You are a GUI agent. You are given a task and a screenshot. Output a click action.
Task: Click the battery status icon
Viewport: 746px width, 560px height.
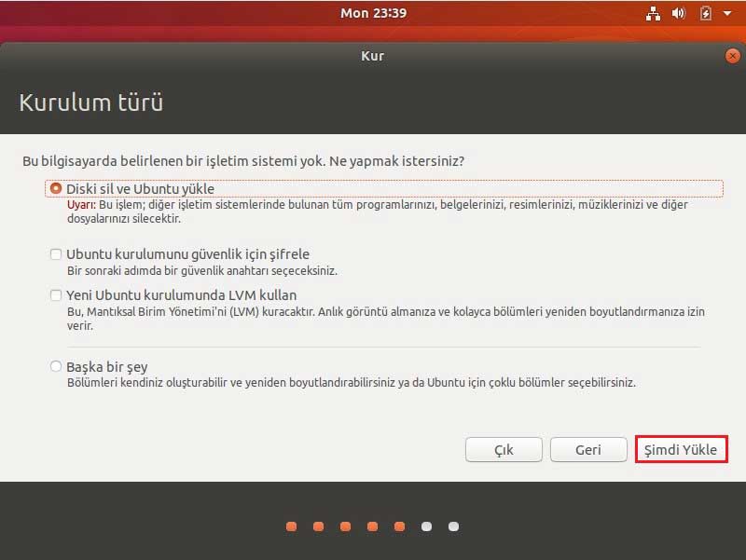(705, 13)
